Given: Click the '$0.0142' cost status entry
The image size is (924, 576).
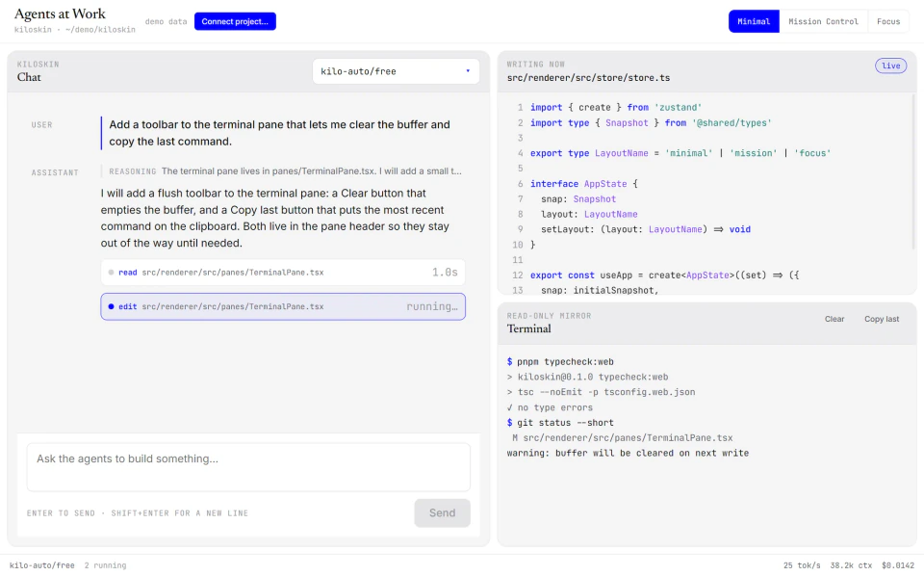Looking at the screenshot, I should point(898,565).
